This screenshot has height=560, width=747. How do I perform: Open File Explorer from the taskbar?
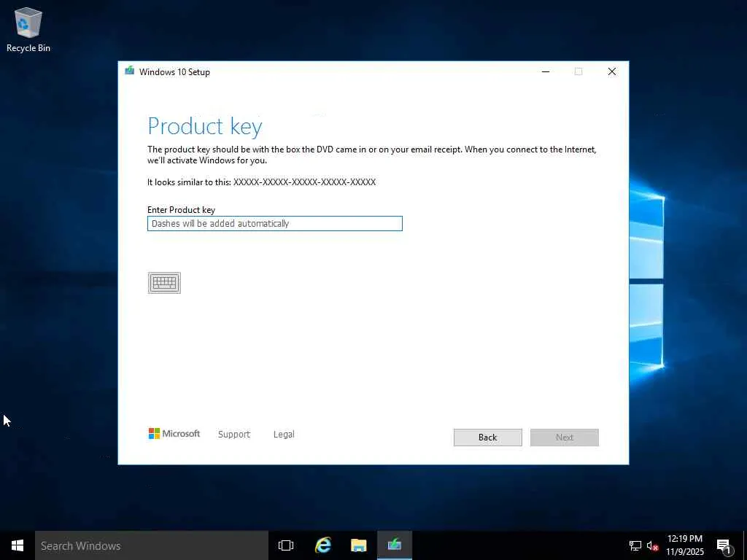tap(359, 545)
